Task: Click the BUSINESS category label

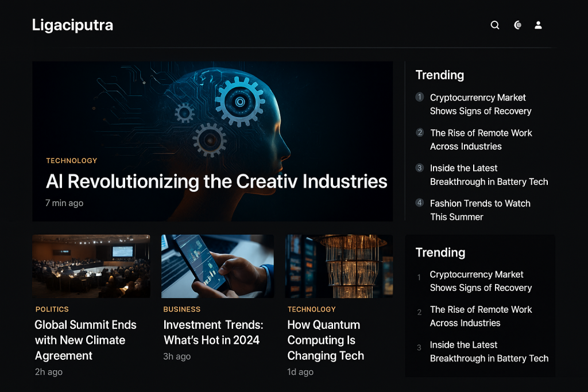Action: click(181, 309)
